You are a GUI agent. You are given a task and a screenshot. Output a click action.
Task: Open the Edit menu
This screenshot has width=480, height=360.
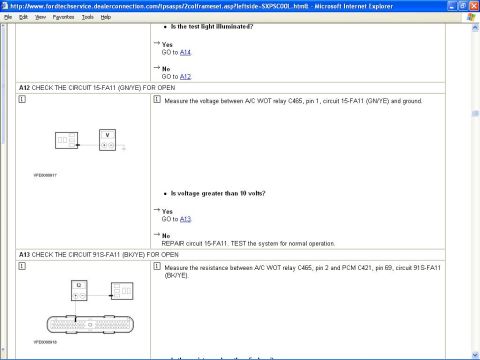pos(23,17)
